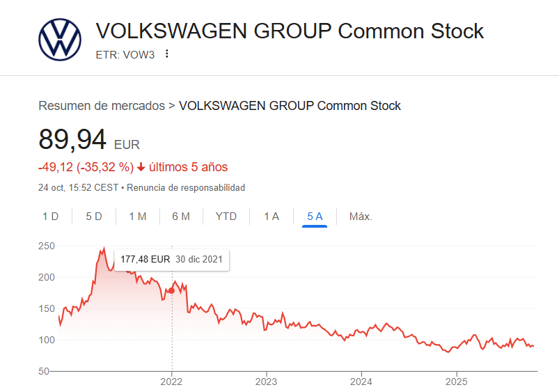Image resolution: width=559 pixels, height=392 pixels.
Task: Select the 5 D time range tab
Action: pos(94,217)
